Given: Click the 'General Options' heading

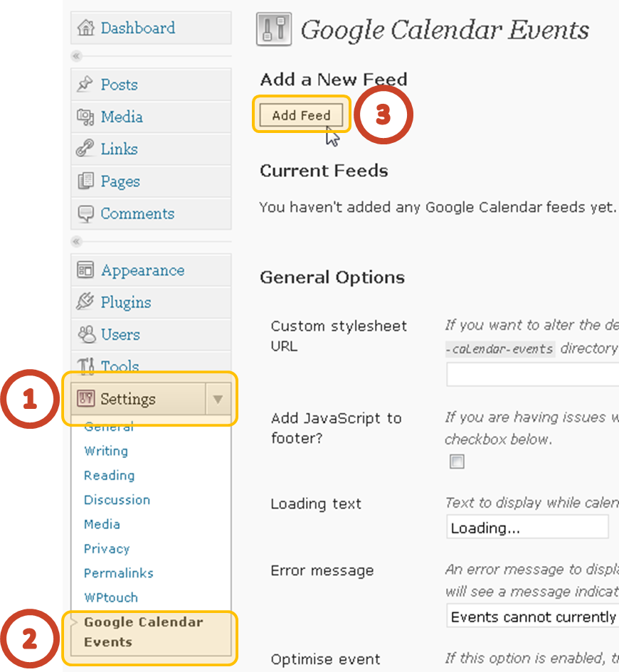Looking at the screenshot, I should pyautogui.click(x=332, y=277).
